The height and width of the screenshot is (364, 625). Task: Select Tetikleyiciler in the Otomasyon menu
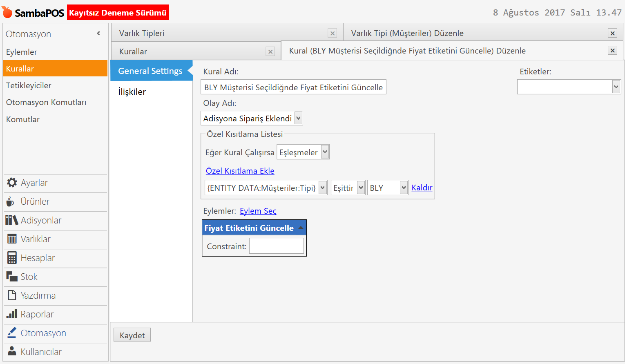click(29, 85)
